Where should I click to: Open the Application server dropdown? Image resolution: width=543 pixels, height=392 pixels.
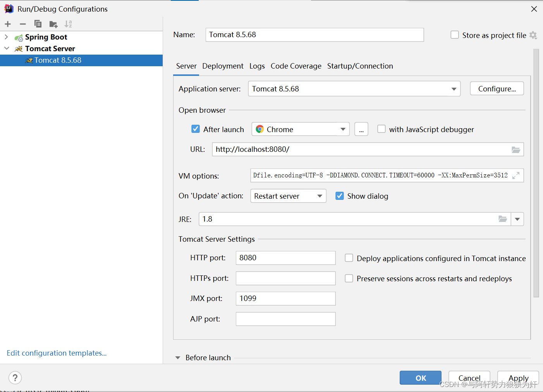(x=453, y=89)
